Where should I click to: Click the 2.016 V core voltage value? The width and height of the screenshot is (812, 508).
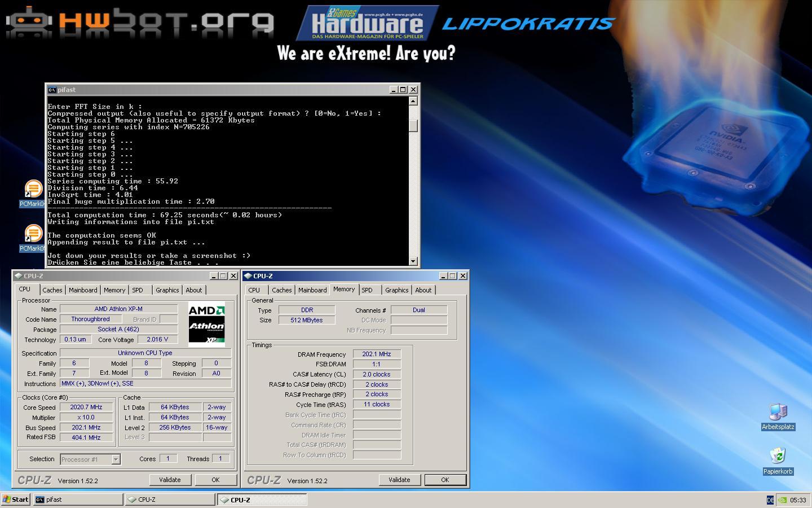click(157, 339)
